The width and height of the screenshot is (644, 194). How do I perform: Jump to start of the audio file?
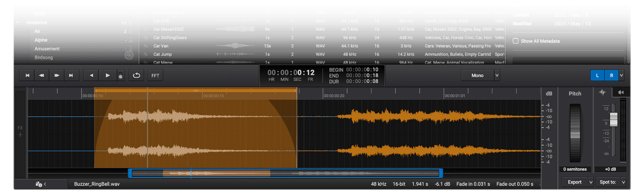(x=27, y=75)
